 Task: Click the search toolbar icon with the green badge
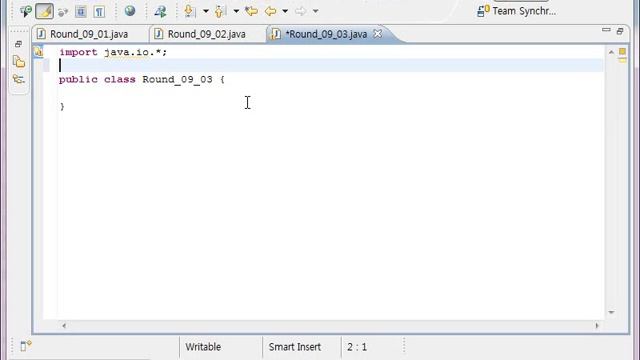point(25,11)
